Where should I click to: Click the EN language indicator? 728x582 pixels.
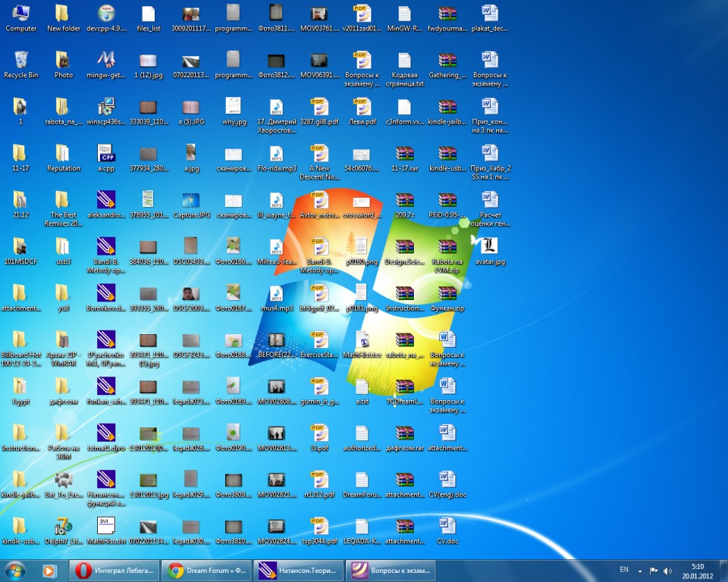624,569
